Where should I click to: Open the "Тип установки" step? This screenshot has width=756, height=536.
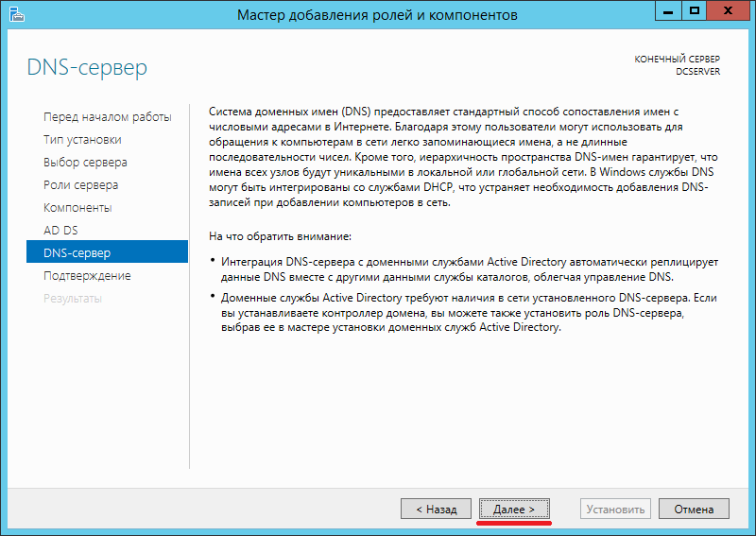[x=82, y=139]
